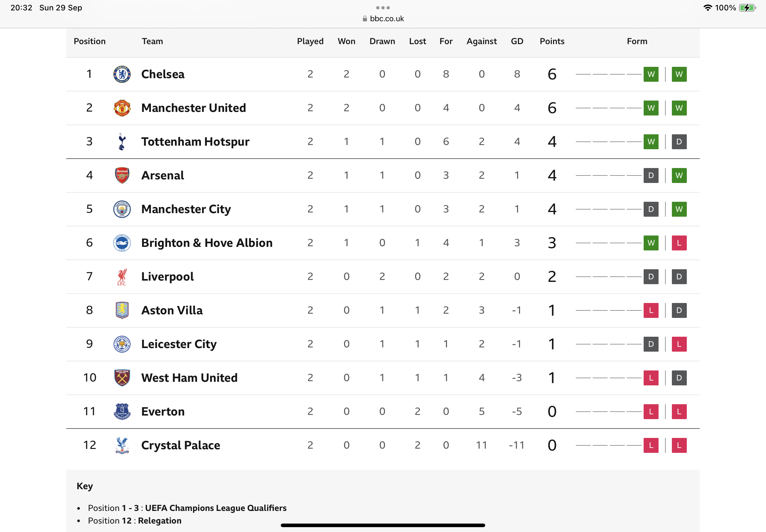Tap the Aston Villa crest
Screen dimensions: 766x532
122,310
